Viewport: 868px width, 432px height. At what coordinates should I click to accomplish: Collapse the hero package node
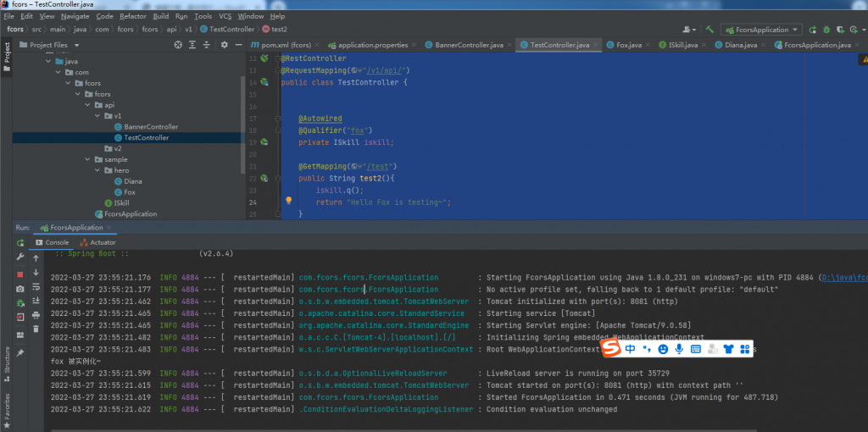(98, 170)
